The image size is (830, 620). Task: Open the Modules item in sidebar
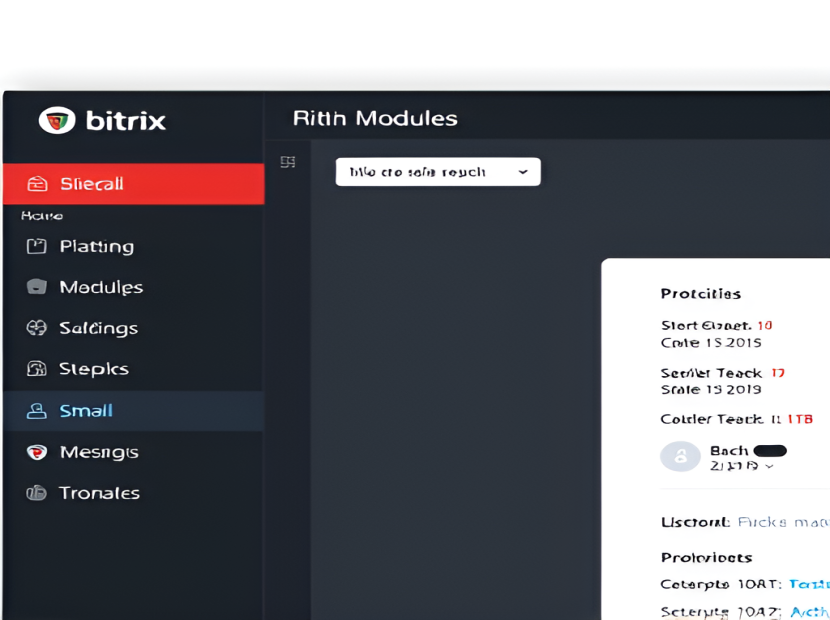pyautogui.click(x=101, y=287)
